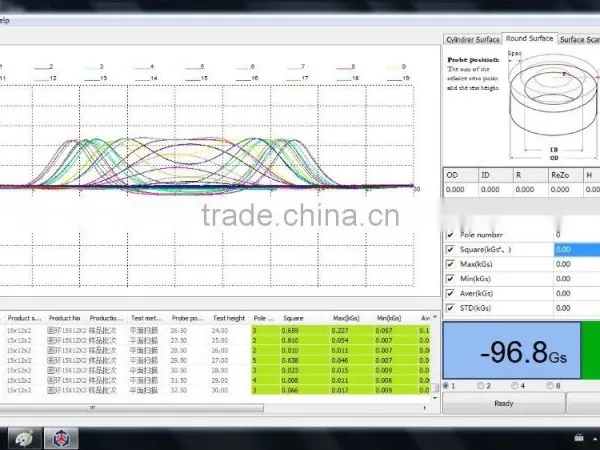600x450 pixels.
Task: Click the results table scroll up arrow
Action: coord(435,316)
